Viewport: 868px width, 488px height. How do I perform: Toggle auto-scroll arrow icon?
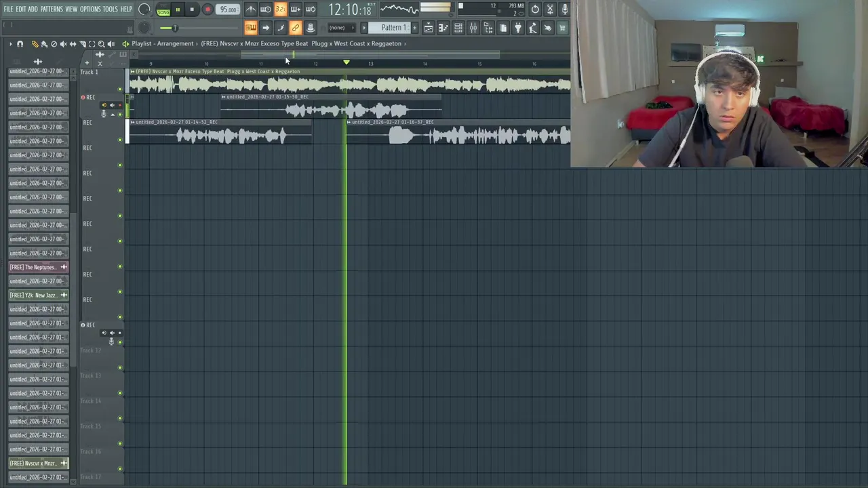click(265, 28)
